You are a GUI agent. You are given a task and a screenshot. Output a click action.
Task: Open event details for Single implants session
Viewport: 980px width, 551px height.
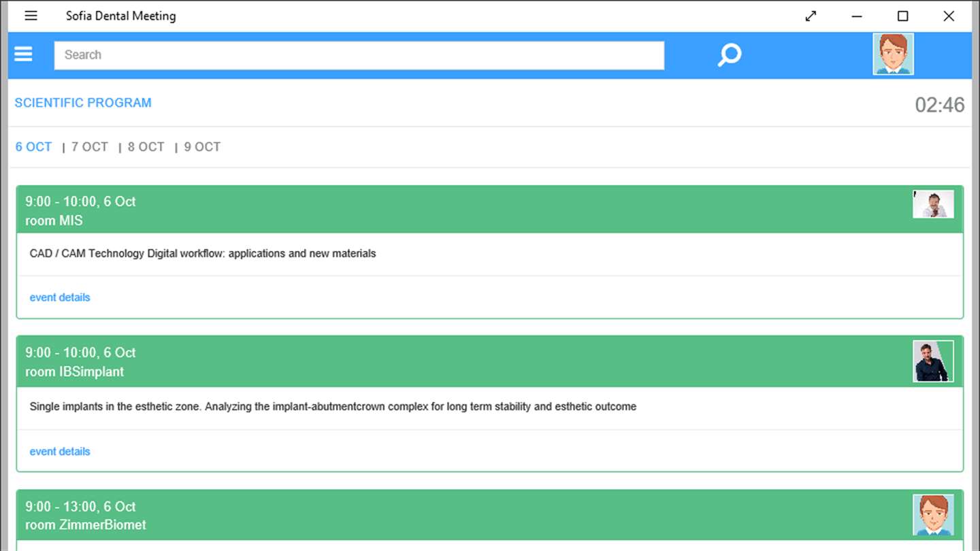click(x=60, y=451)
